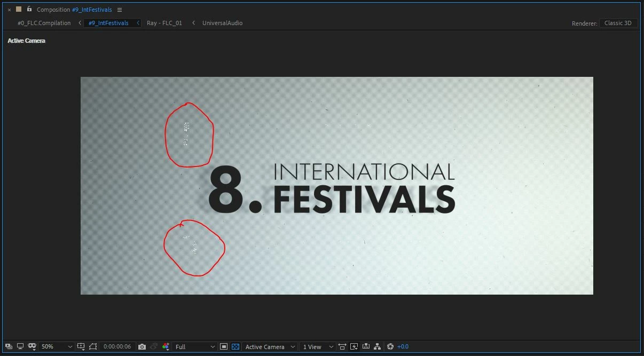This screenshot has width=644, height=356.
Task: Click the Show Snapshot icon
Action: 154,346
